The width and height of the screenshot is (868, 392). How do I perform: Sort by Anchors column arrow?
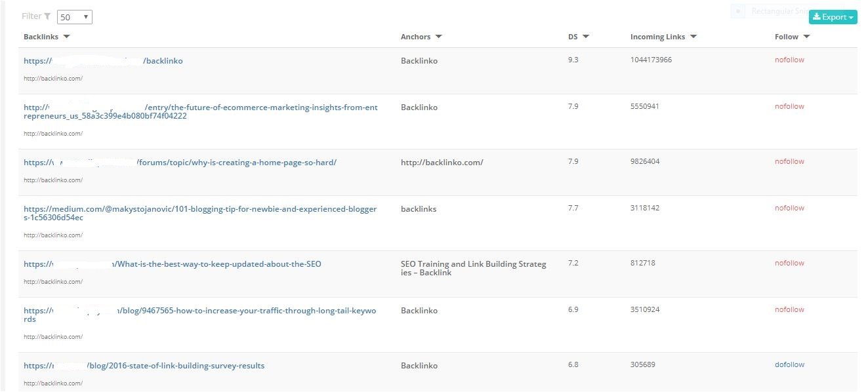438,37
